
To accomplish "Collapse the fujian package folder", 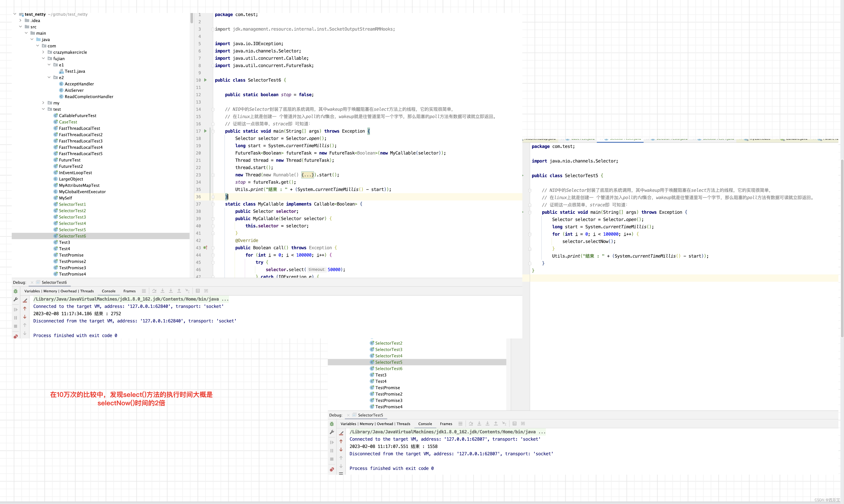I will pos(43,58).
